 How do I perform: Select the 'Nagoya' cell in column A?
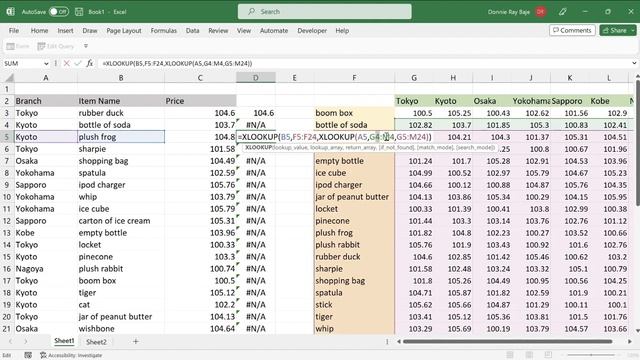click(x=45, y=269)
